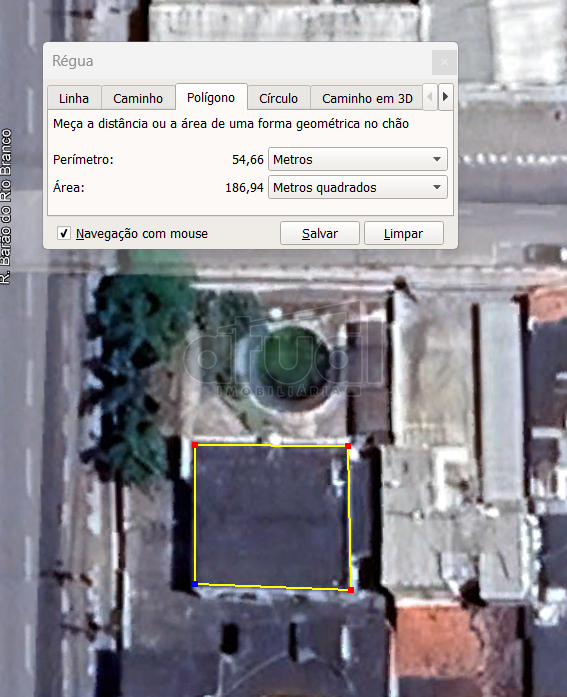Select the blue polygon vertex
Image resolution: width=567 pixels, height=697 pixels.
(195, 584)
